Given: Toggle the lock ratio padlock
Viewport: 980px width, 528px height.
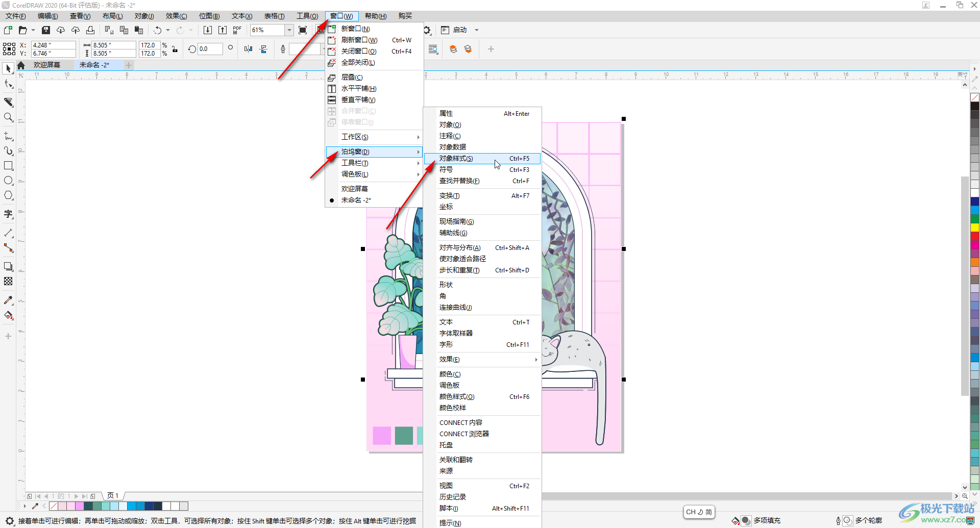Looking at the screenshot, I should [175, 49].
